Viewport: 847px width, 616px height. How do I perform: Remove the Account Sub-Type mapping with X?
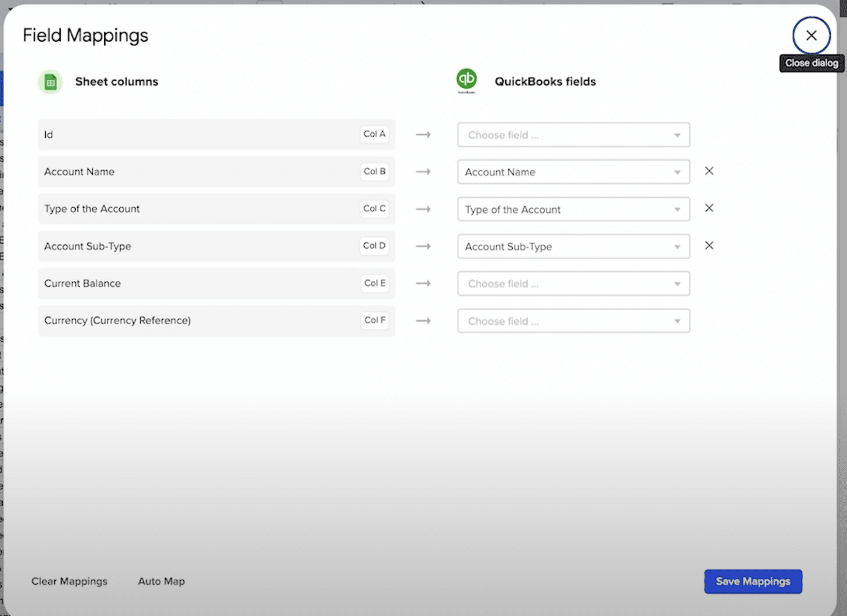click(x=709, y=246)
